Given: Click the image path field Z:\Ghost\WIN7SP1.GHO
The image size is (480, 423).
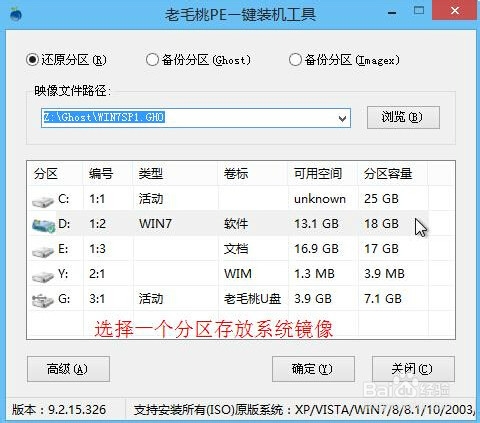Looking at the screenshot, I should [x=196, y=118].
